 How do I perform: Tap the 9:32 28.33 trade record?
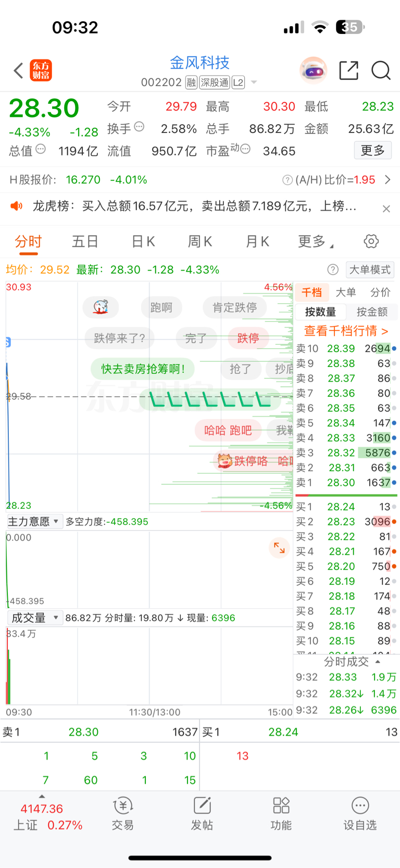(x=346, y=677)
